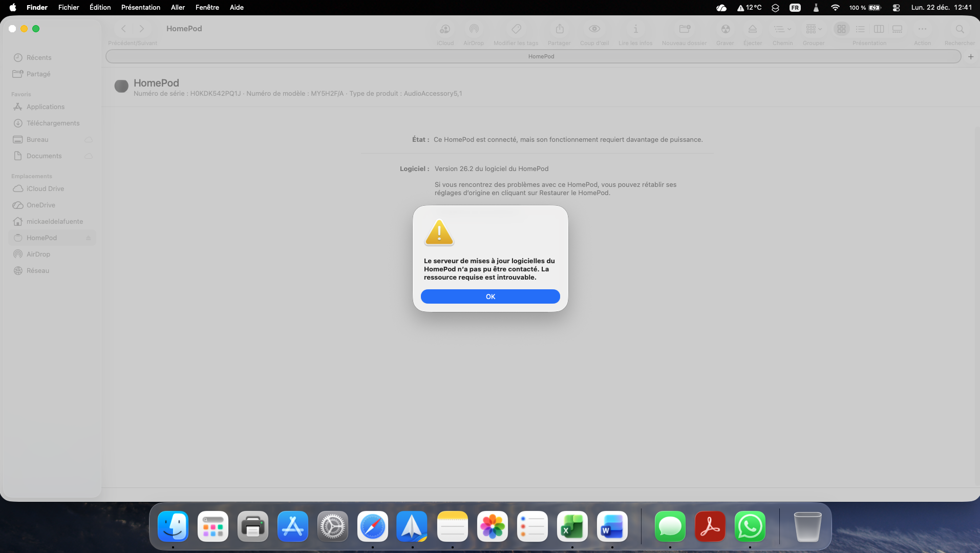Open the Présentation menu in the menu bar
The height and width of the screenshot is (553, 980).
coord(140,7)
